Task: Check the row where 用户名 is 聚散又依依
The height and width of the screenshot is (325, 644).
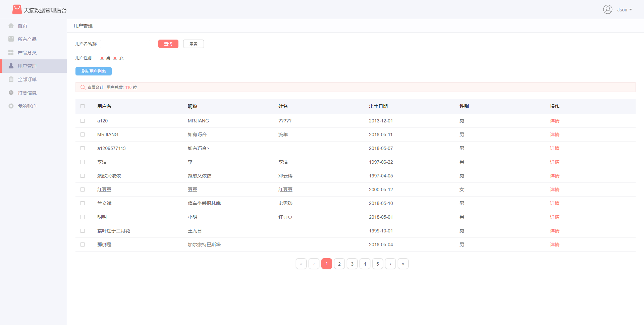Action: (x=83, y=176)
